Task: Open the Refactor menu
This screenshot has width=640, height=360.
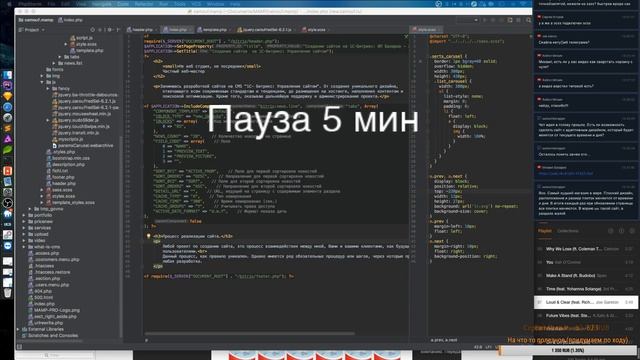Action: point(144,4)
